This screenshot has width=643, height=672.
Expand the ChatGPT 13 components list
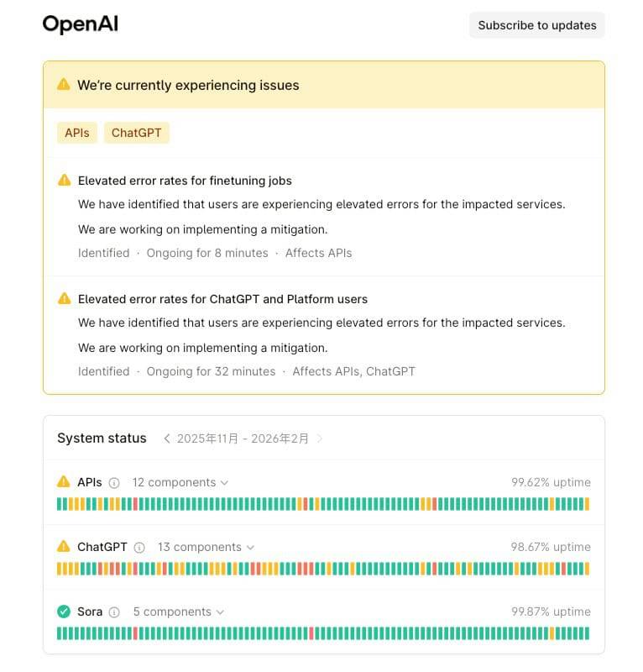206,547
